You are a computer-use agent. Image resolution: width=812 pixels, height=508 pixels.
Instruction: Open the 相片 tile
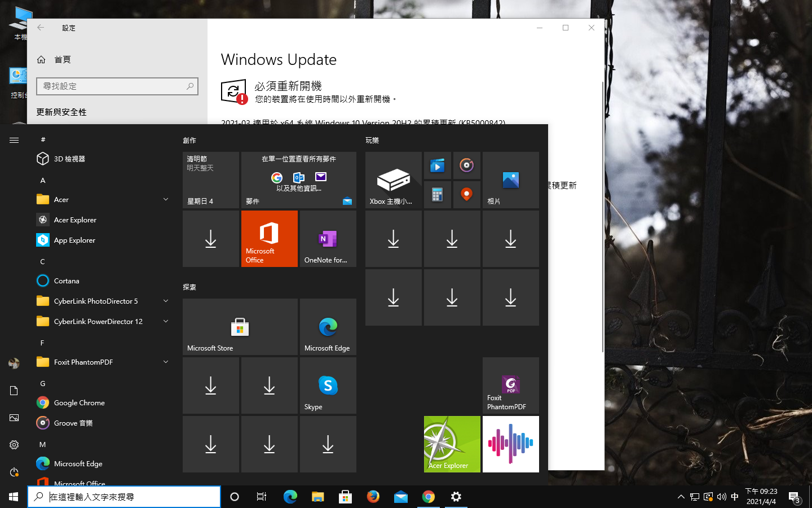511,180
